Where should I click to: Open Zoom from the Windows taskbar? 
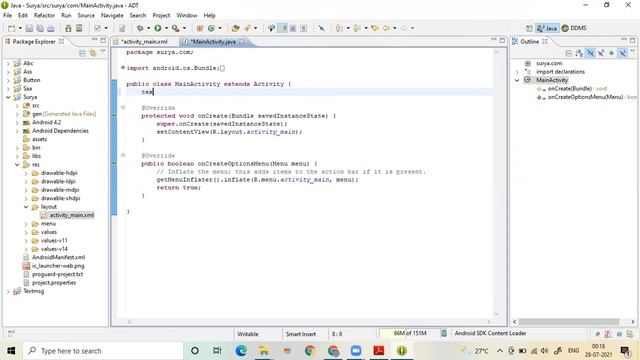(356, 351)
